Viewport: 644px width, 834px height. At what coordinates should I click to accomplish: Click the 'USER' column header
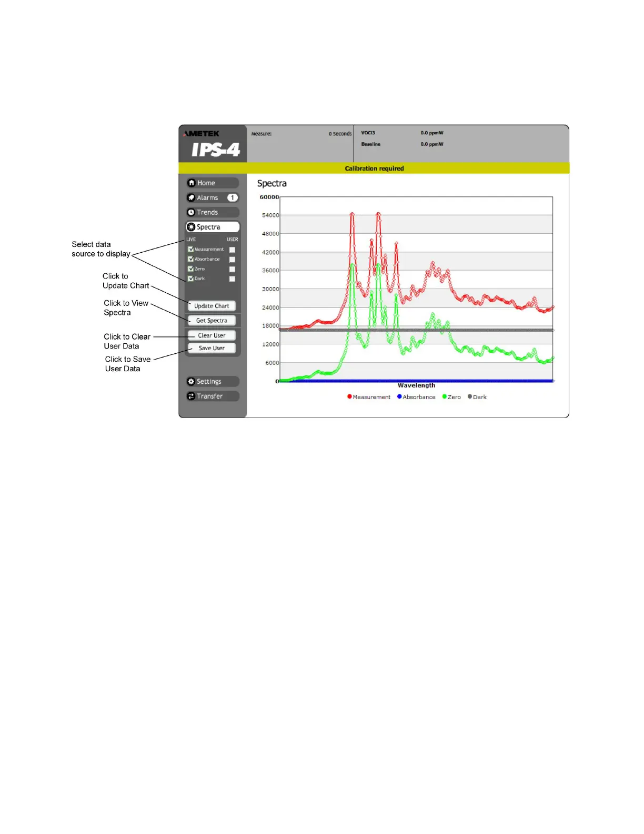pyautogui.click(x=233, y=240)
